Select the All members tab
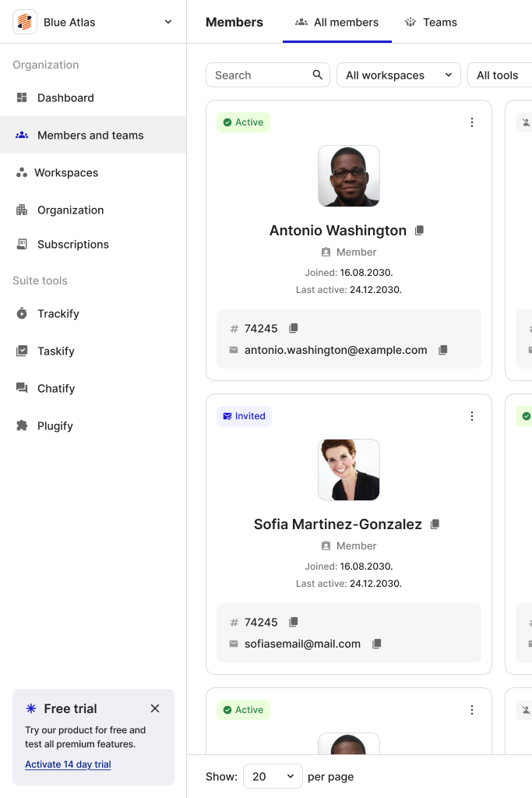Screen dimensions: 532x798 (x=337, y=22)
